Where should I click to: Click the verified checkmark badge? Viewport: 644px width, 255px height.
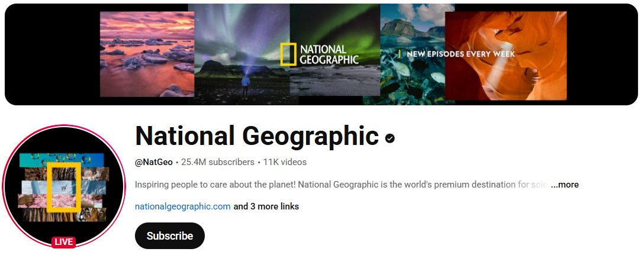pyautogui.click(x=389, y=138)
